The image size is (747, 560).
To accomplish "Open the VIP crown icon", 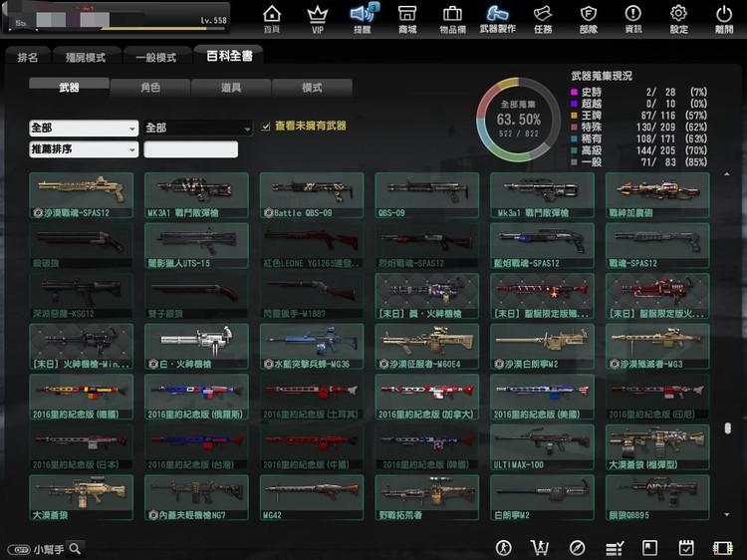I will point(318,19).
